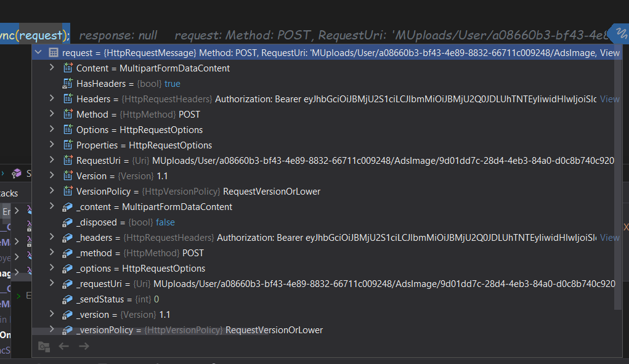The height and width of the screenshot is (364, 629).
Task: Expand the _headers field node
Action: (x=52, y=237)
